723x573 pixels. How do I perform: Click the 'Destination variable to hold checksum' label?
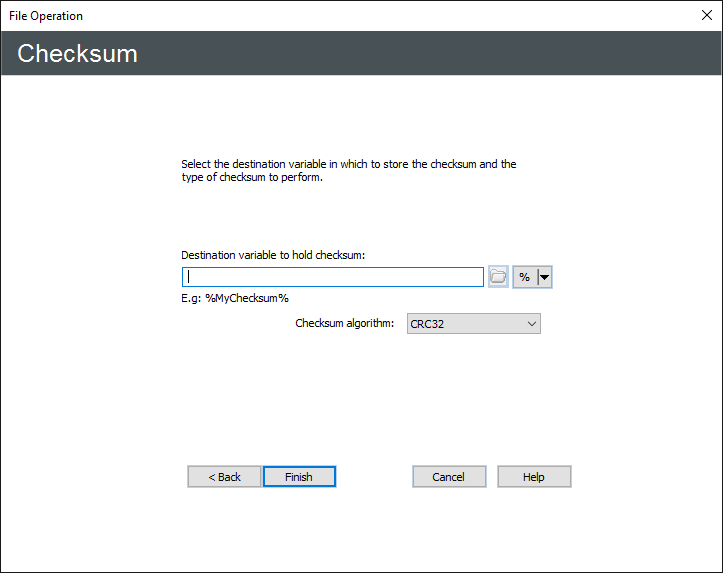click(x=273, y=255)
